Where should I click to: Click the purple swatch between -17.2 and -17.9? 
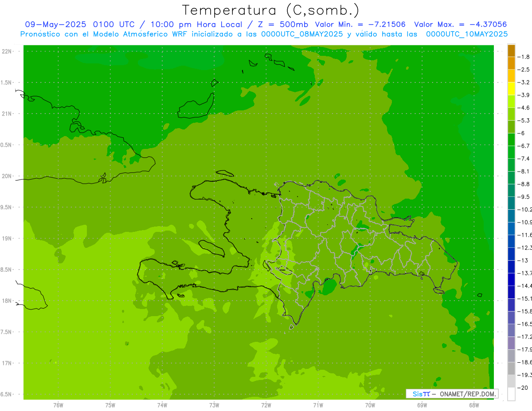tap(511, 343)
